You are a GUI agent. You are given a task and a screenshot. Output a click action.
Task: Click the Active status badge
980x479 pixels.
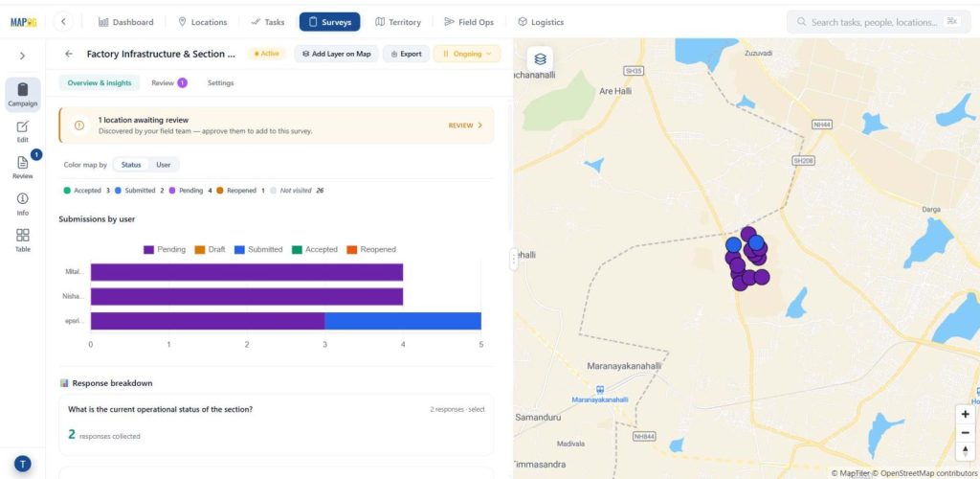click(267, 54)
